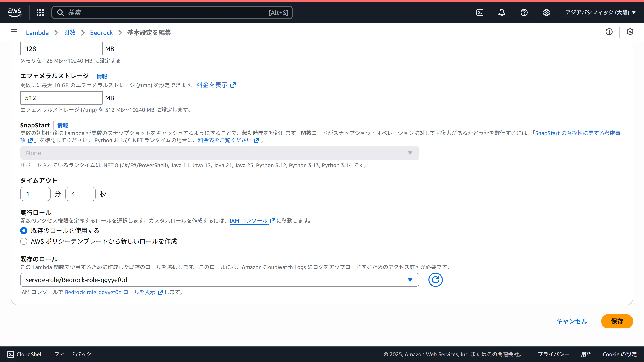Refresh the existing roles list
Screen dimensions: 644x362
(435, 280)
